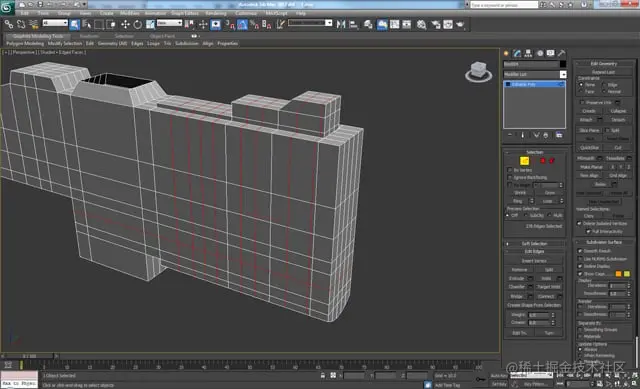This screenshot has height=389, width=640.
Task: Open the reference coordinate system dropdown
Action: (x=169, y=23)
